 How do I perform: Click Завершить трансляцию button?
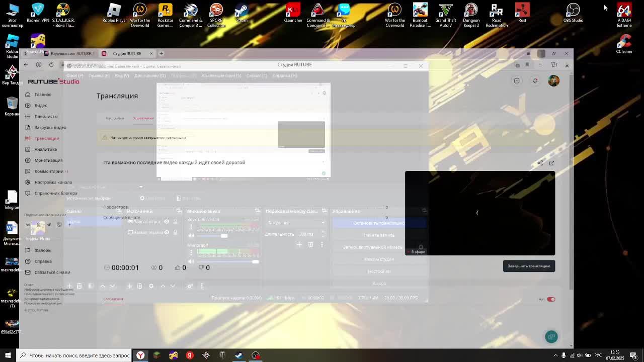(529, 266)
